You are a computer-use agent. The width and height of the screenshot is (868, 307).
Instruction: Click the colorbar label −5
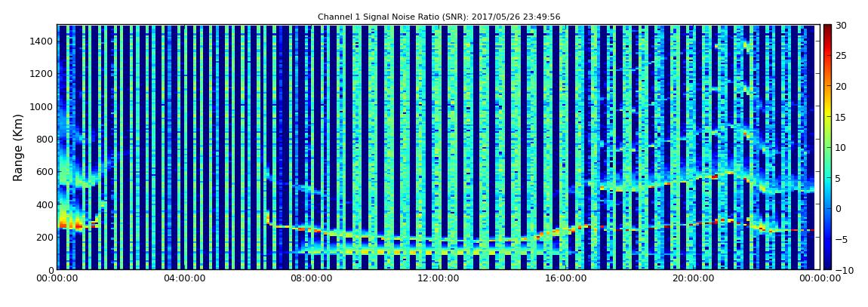842,240
